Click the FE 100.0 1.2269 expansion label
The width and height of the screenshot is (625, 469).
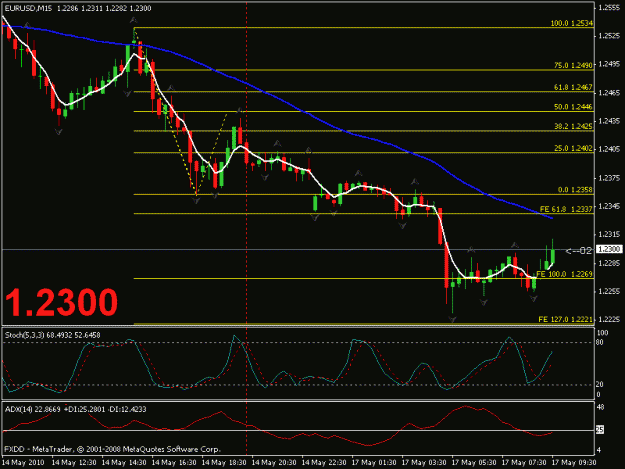564,274
